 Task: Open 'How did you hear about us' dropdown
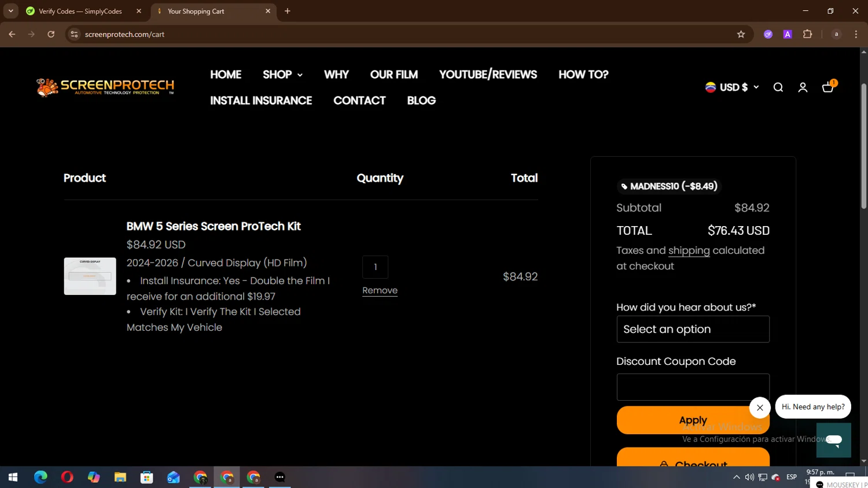coord(693,329)
